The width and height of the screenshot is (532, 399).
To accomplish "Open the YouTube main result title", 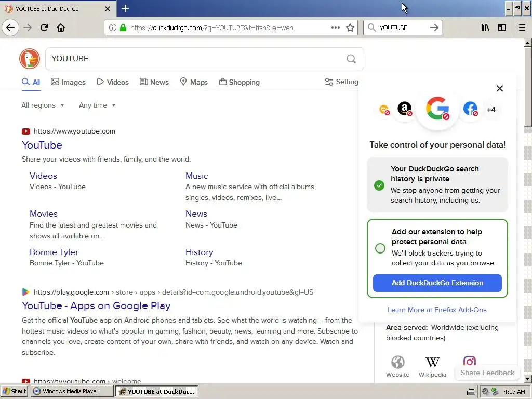I will pos(42,145).
